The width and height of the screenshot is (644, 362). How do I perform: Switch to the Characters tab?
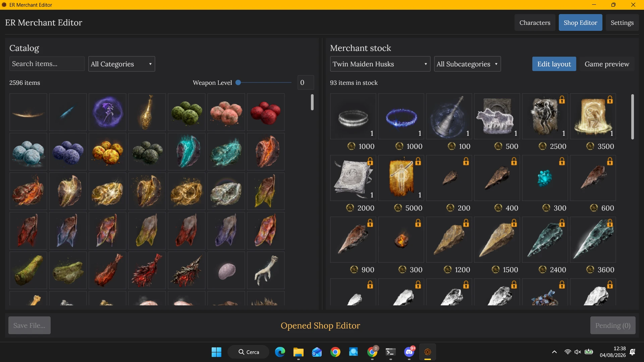click(535, 22)
